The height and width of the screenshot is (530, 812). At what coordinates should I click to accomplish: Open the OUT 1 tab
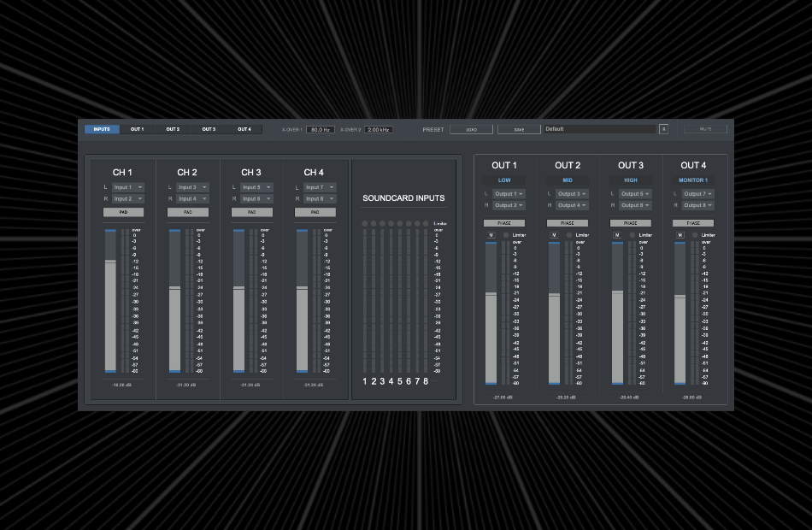(x=138, y=129)
